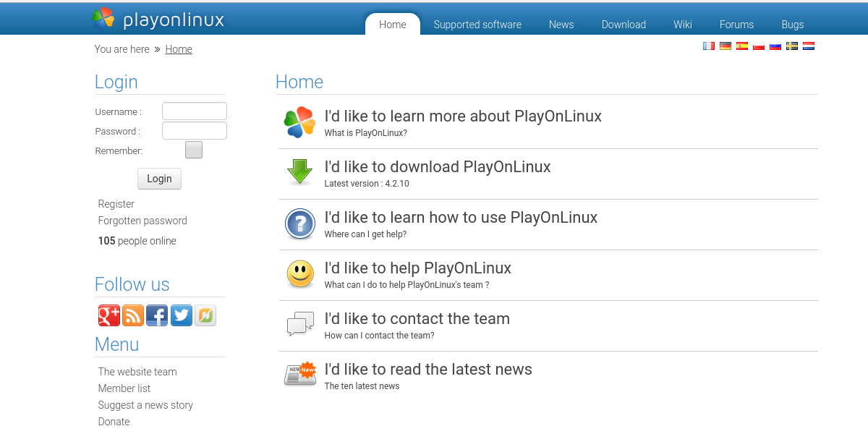Click the green download arrow icon
This screenshot has width=868, height=434.
click(x=299, y=173)
